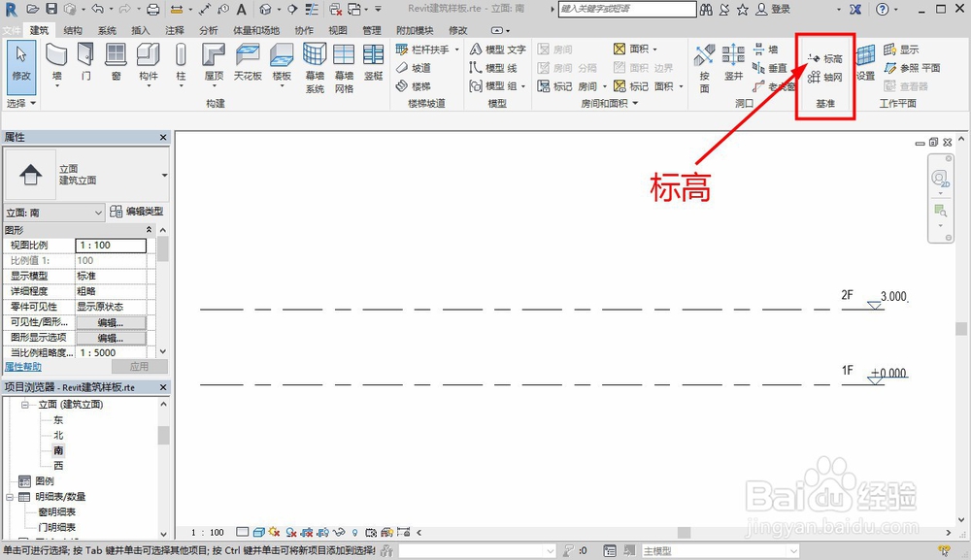Toggle the sun path icon in view control bar
The width and height of the screenshot is (971, 560).
(x=275, y=532)
